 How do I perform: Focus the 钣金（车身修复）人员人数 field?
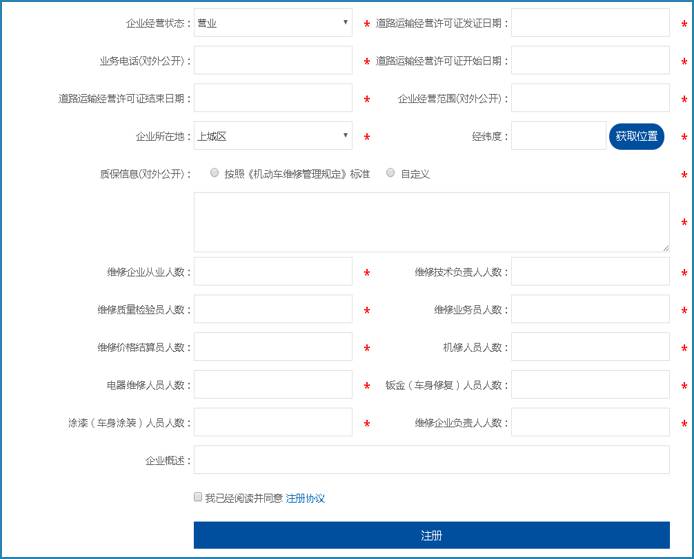pos(590,384)
